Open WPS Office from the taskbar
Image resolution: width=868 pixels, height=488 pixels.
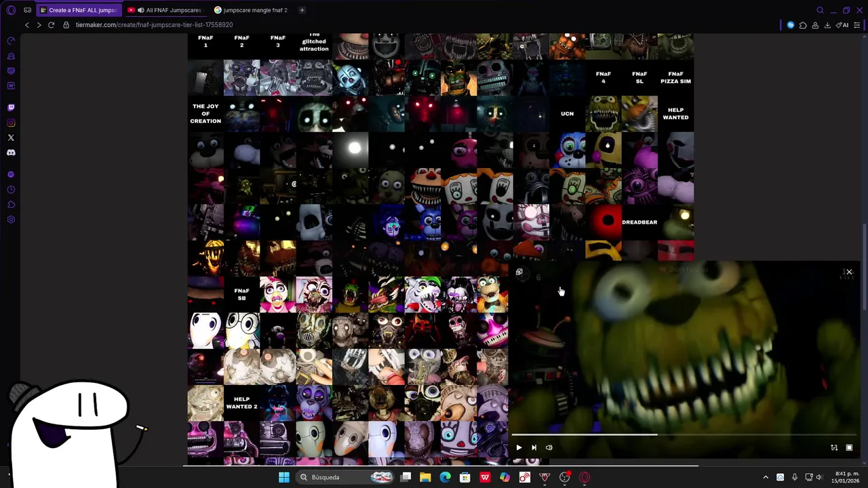(485, 477)
